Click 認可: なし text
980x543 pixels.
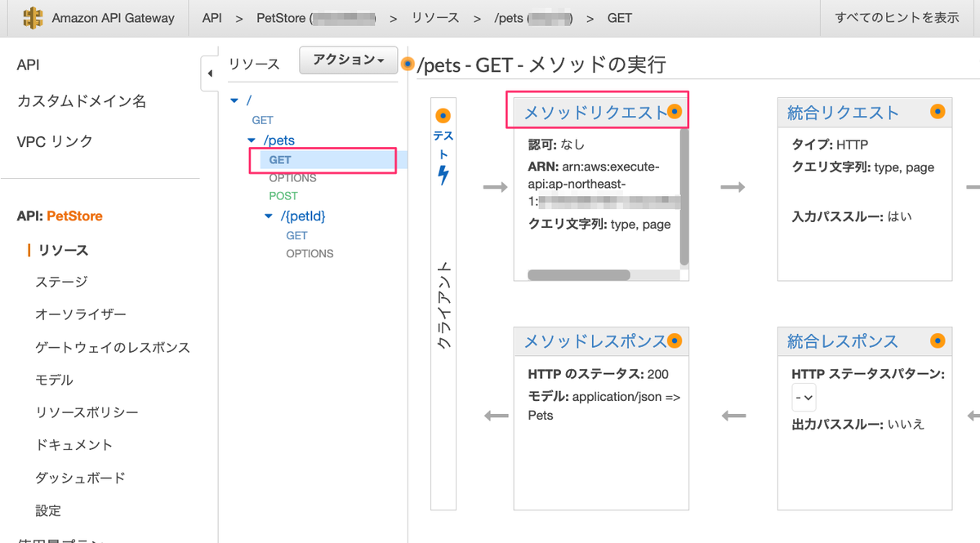point(557,145)
